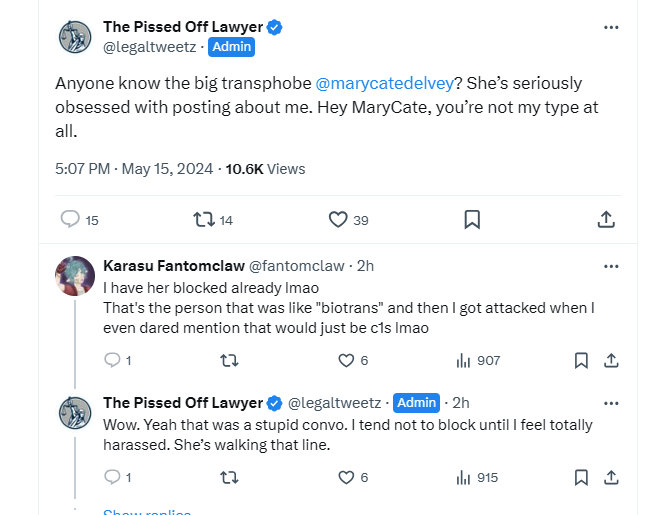View analytics showing 915 views
This screenshot has width=660, height=515.
click(463, 478)
